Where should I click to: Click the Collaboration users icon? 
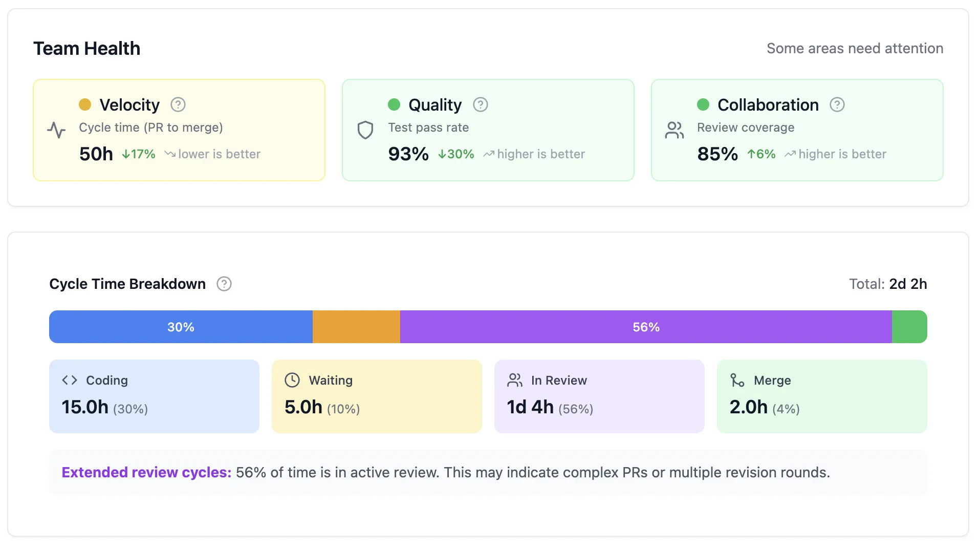(x=674, y=130)
